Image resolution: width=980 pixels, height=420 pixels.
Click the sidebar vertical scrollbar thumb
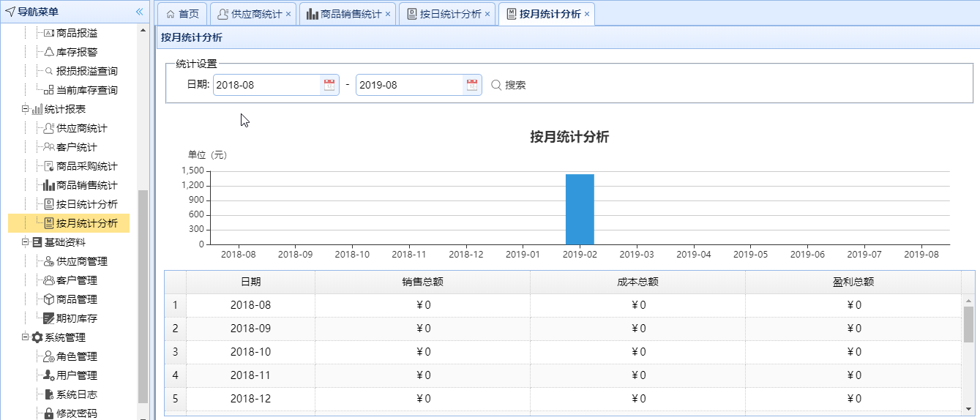pyautogui.click(x=143, y=296)
